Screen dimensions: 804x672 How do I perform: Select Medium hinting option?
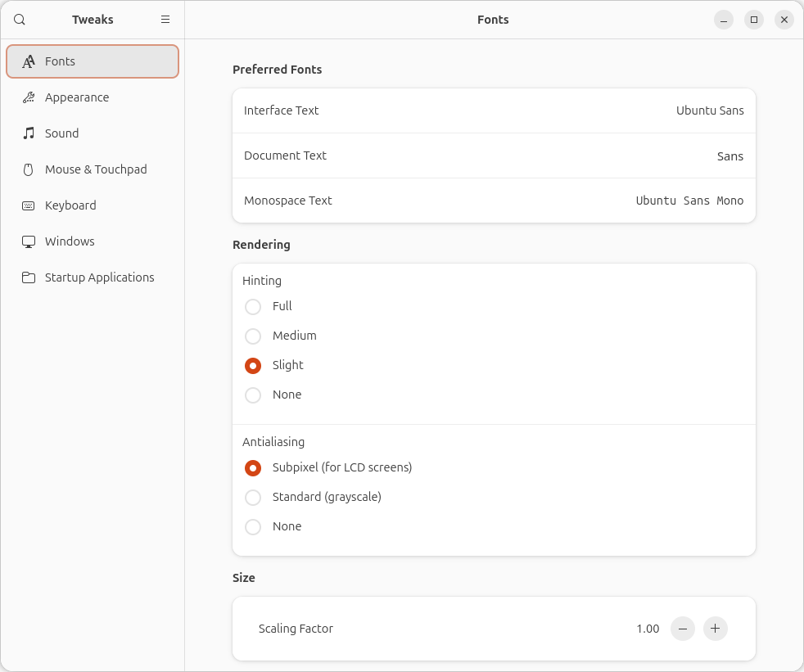click(x=253, y=336)
